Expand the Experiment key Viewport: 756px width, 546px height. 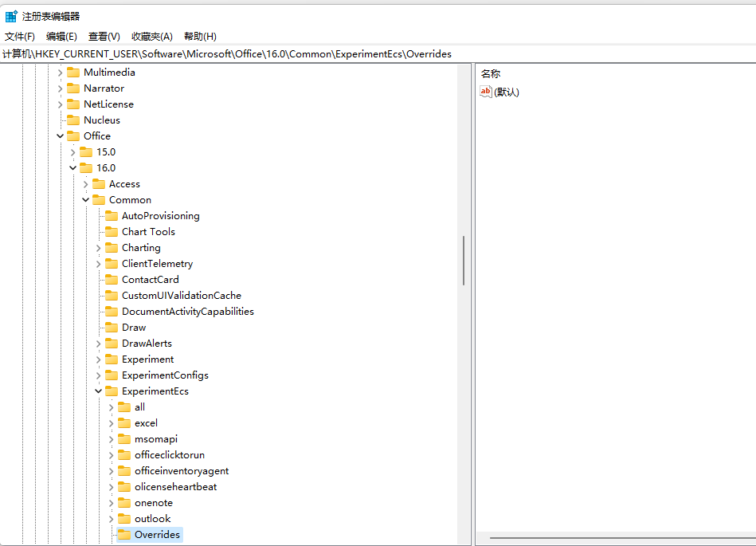tap(98, 359)
